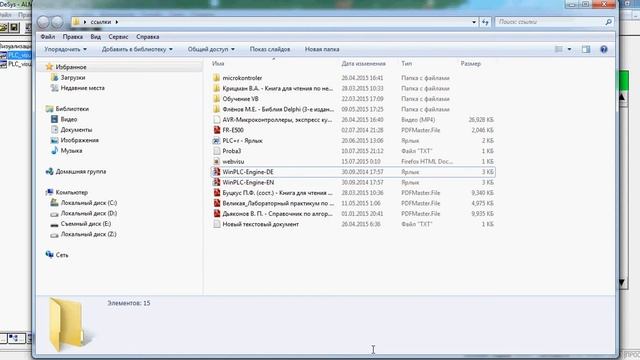640x360 pixels.
Task: Click the Загрузки folder icon
Action: 54,77
